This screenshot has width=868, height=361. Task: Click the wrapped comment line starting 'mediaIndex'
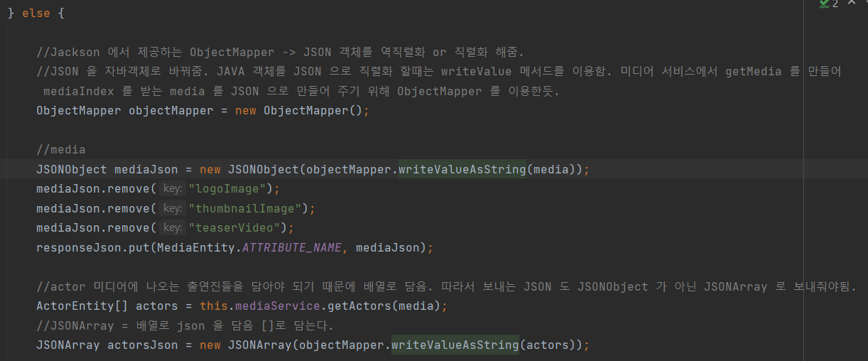[x=301, y=91]
